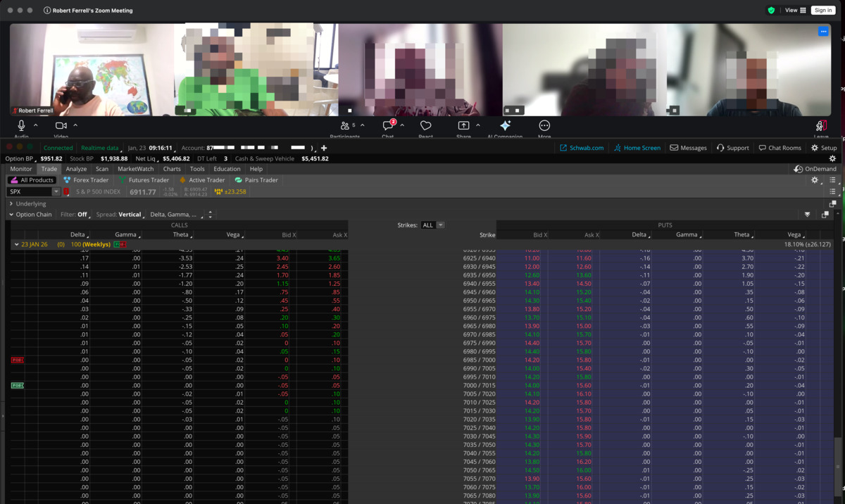Toggle the Zoom video camera

tap(61, 126)
